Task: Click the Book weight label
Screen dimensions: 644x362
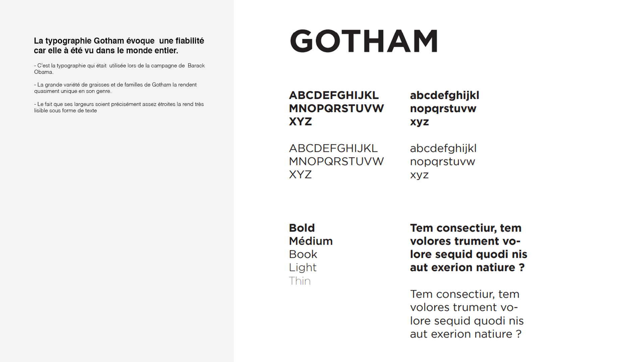Action: (x=303, y=254)
